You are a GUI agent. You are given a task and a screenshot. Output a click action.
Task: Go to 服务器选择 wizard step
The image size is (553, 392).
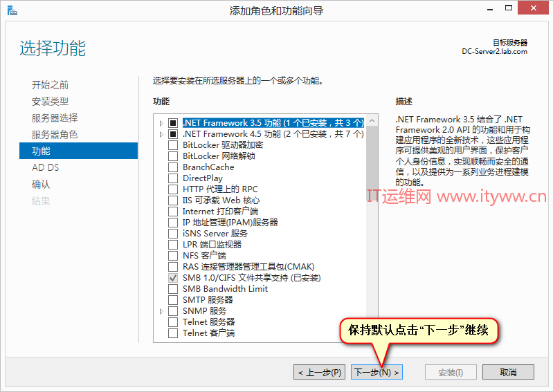(55, 118)
